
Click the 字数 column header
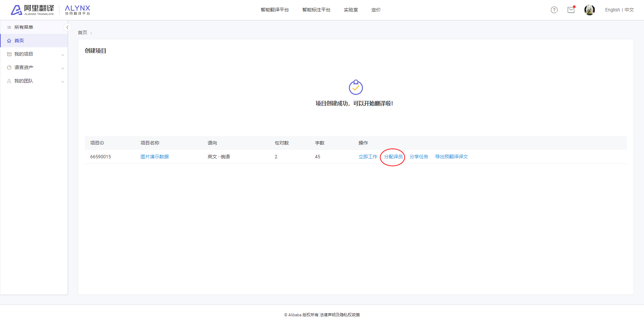coord(320,143)
